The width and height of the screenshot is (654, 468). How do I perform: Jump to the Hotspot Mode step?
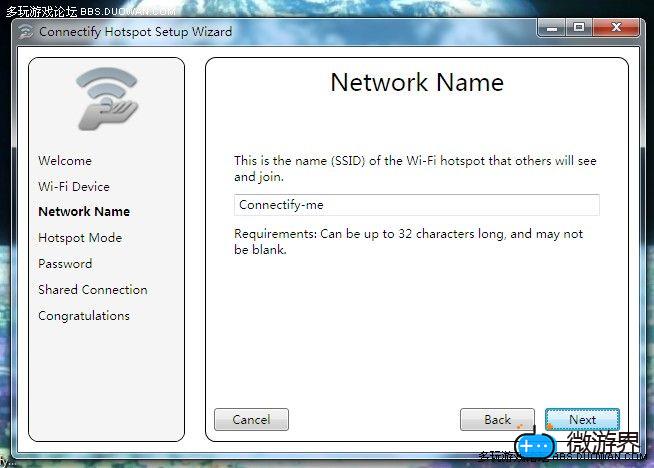80,238
